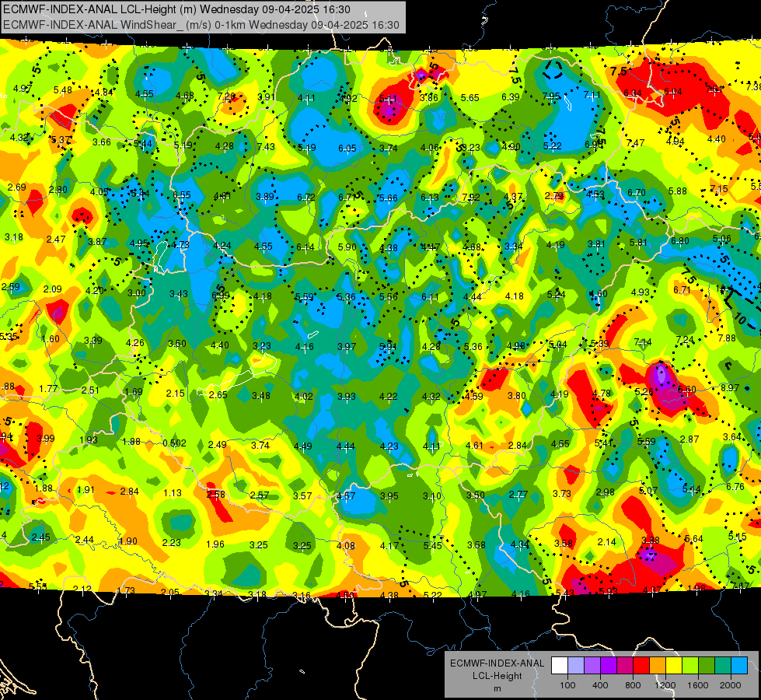Click the legend's unit letter 'm'
This screenshot has height=700, width=761.
tap(497, 689)
